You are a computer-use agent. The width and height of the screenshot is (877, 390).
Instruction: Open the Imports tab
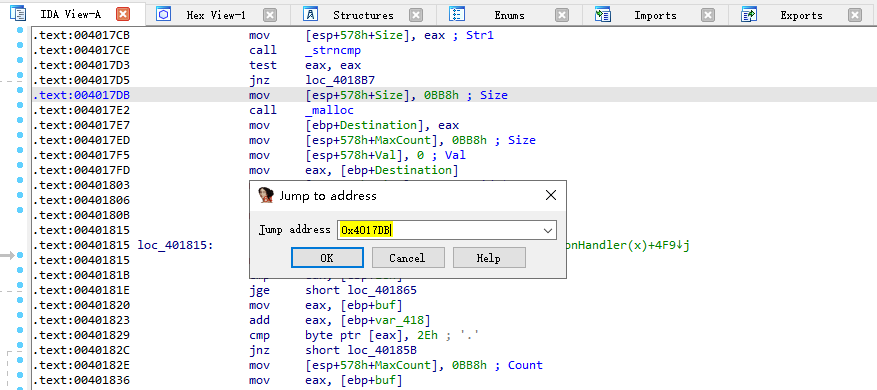tap(655, 15)
